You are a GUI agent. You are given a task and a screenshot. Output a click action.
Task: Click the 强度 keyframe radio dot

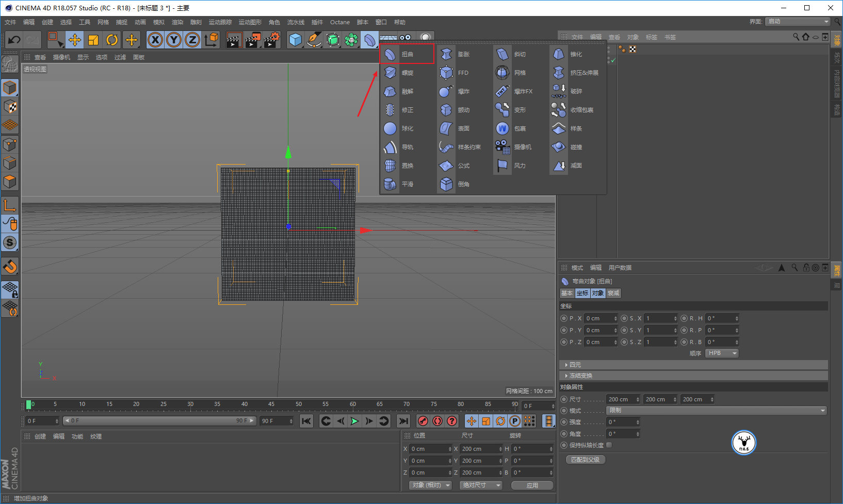pos(564,422)
